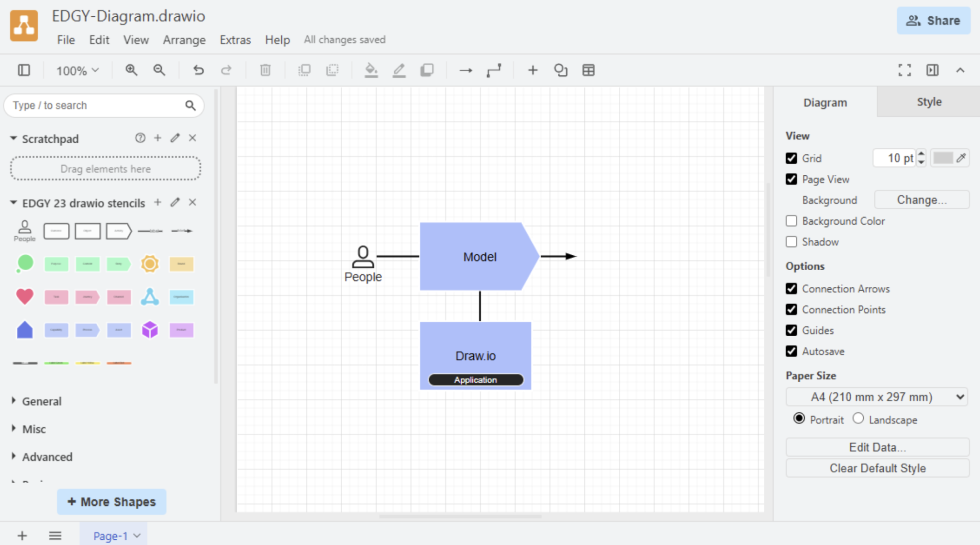Screen dimensions: 980x545
Task: Open the Line Color pencil tool
Action: click(399, 70)
